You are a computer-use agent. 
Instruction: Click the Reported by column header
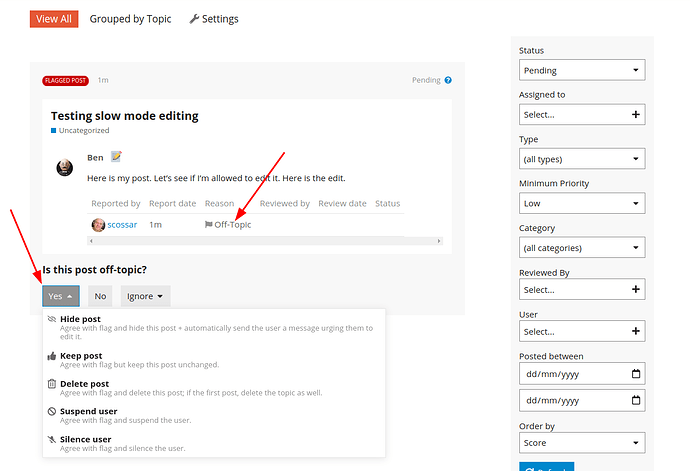click(116, 203)
